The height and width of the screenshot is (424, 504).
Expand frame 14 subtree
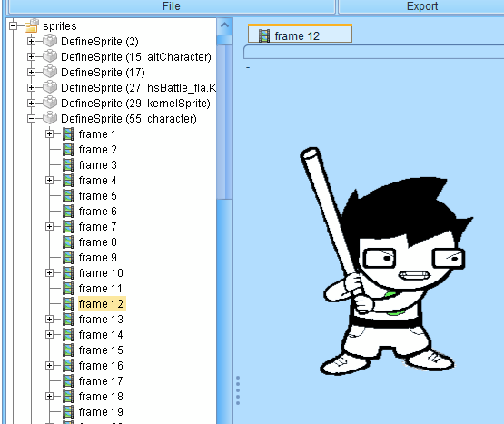[x=50, y=334]
